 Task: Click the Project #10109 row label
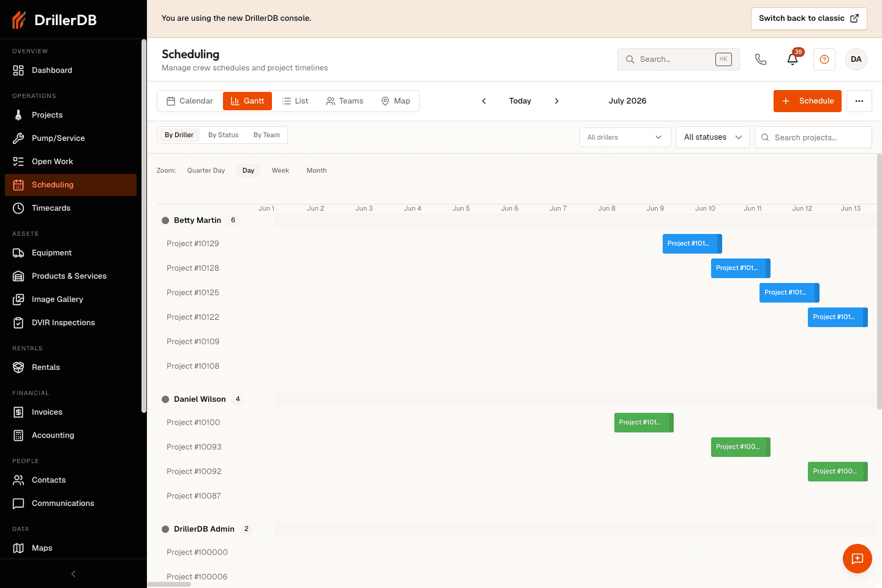(193, 342)
